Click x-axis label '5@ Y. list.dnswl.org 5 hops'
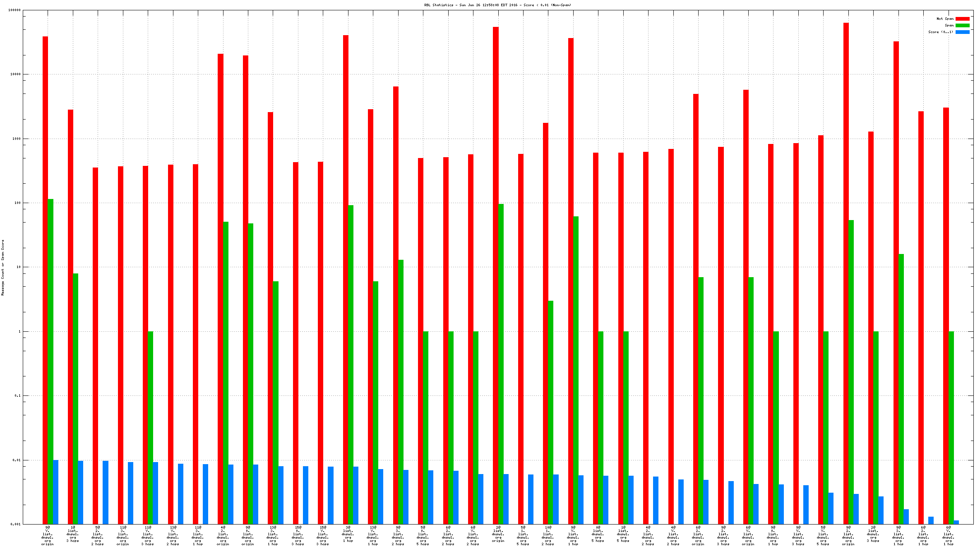Image resolution: width=980 pixels, height=551 pixels. point(823,536)
